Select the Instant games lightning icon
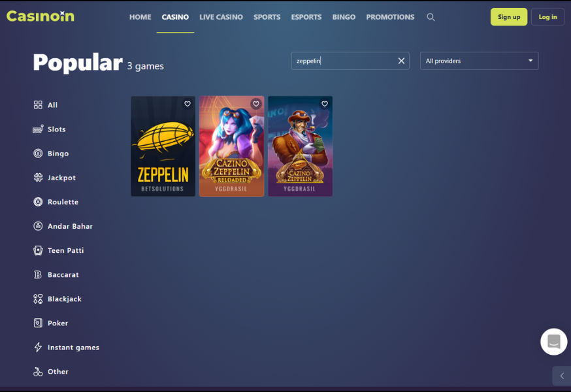This screenshot has width=571, height=392. pos(38,348)
